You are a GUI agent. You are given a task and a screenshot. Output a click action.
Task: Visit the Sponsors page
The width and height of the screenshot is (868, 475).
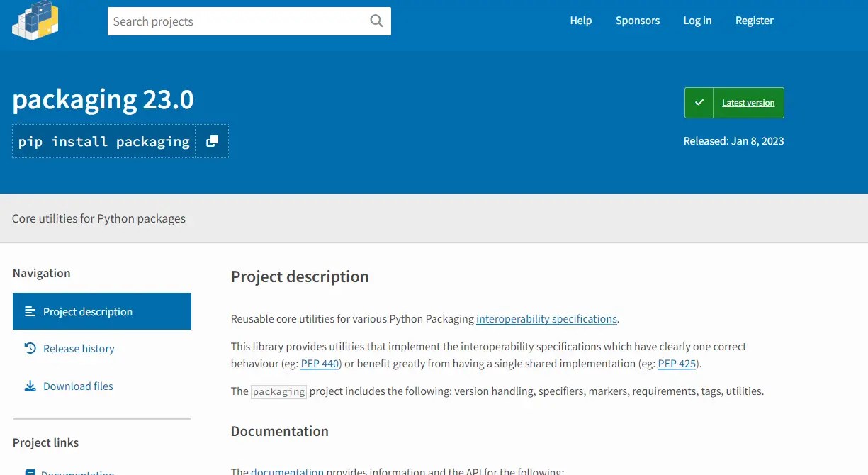pos(637,21)
